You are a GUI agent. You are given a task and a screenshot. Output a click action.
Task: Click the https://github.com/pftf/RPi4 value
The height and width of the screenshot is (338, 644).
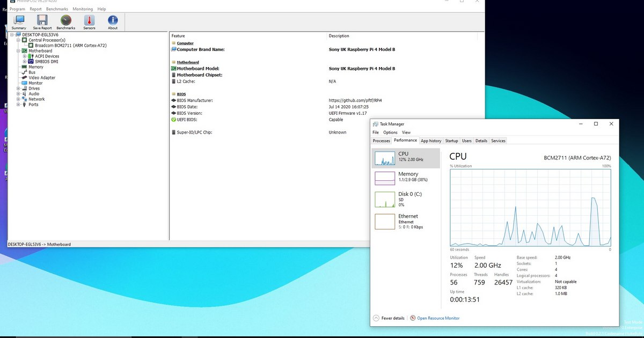(x=355, y=100)
